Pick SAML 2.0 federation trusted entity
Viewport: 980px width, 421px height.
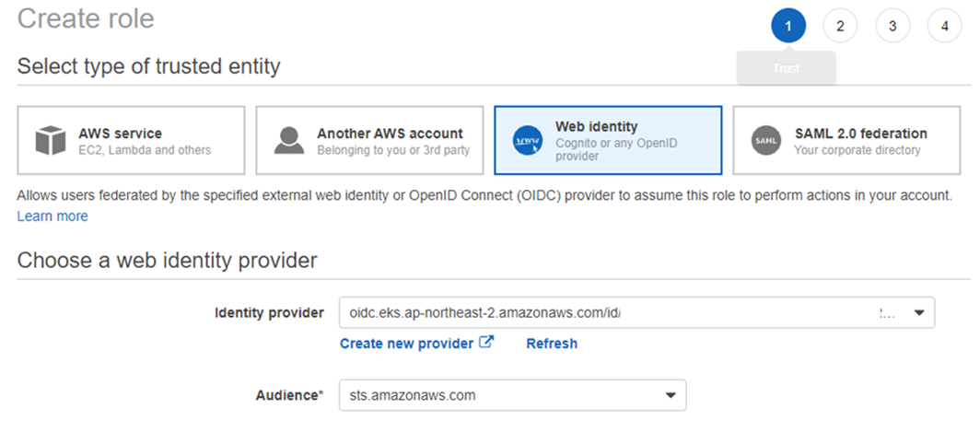[846, 140]
